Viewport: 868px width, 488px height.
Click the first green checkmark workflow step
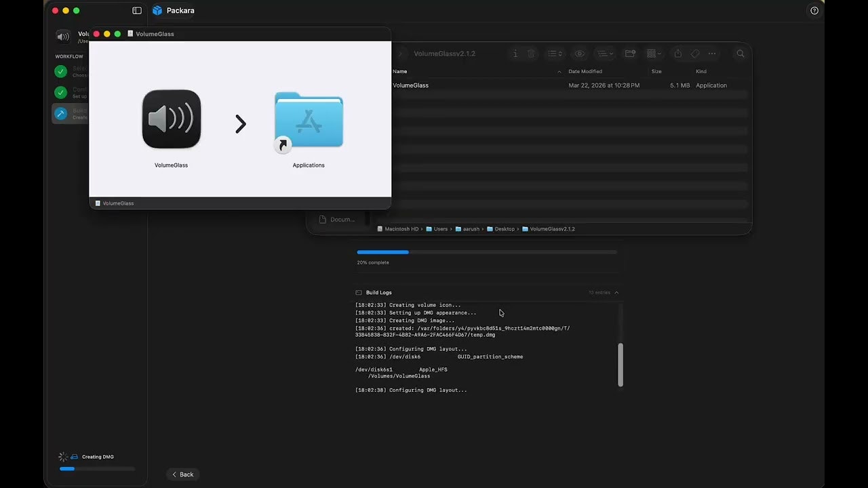tap(61, 71)
